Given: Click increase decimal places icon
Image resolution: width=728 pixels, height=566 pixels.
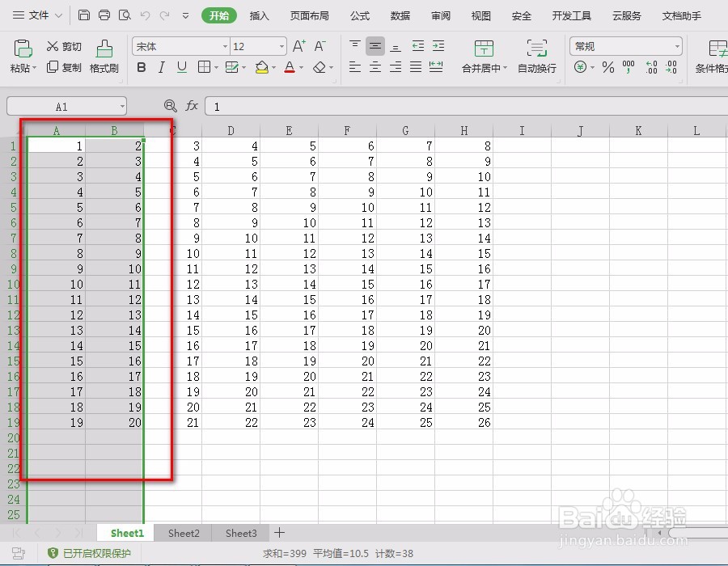Looking at the screenshot, I should (651, 67).
